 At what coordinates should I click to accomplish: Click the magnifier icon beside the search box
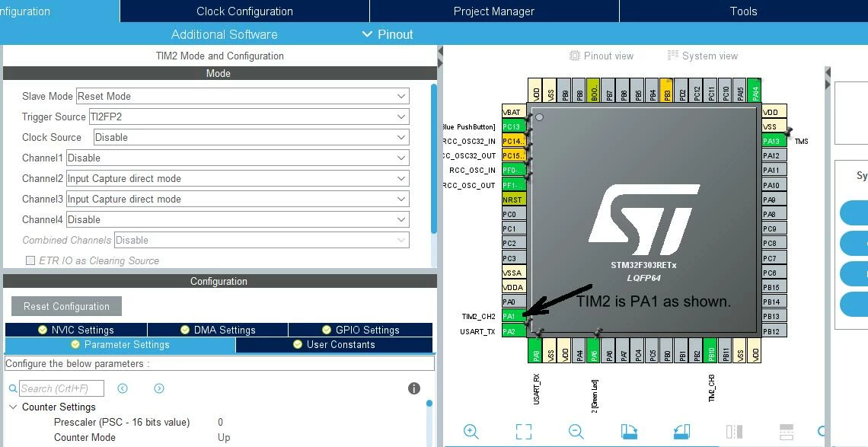[x=13, y=389]
